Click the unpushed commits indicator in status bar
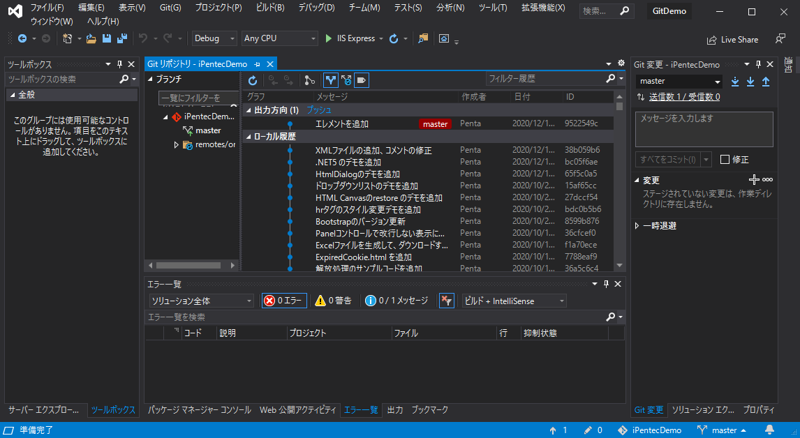 [558, 430]
